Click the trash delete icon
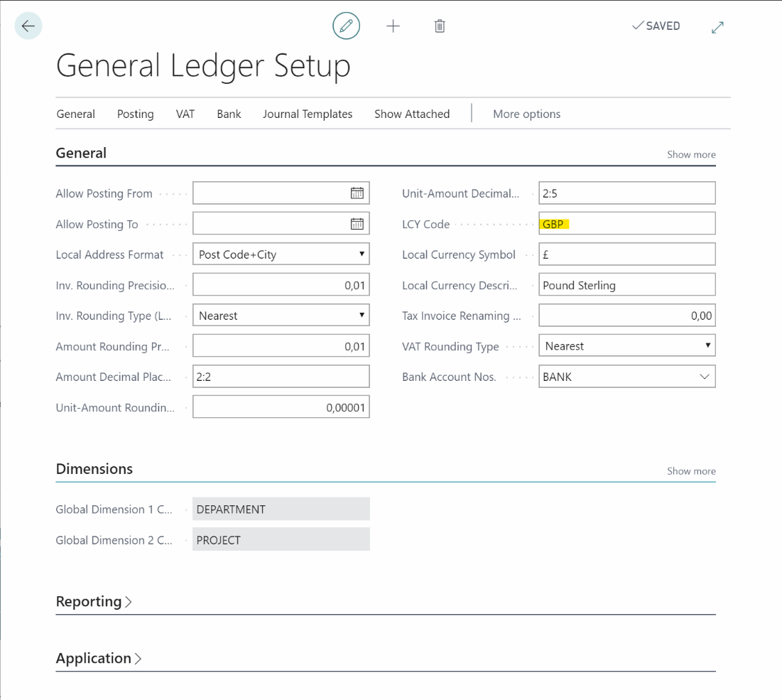 click(x=440, y=26)
